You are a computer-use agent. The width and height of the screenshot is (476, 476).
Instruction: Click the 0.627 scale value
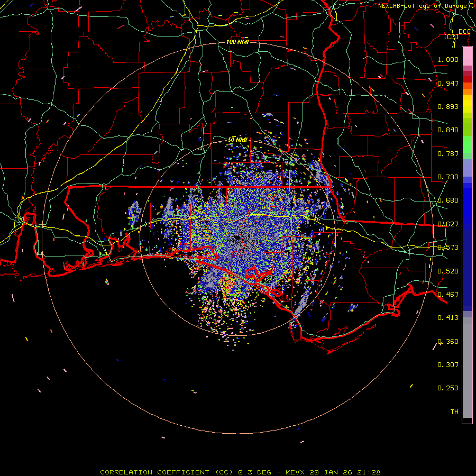tap(448, 224)
